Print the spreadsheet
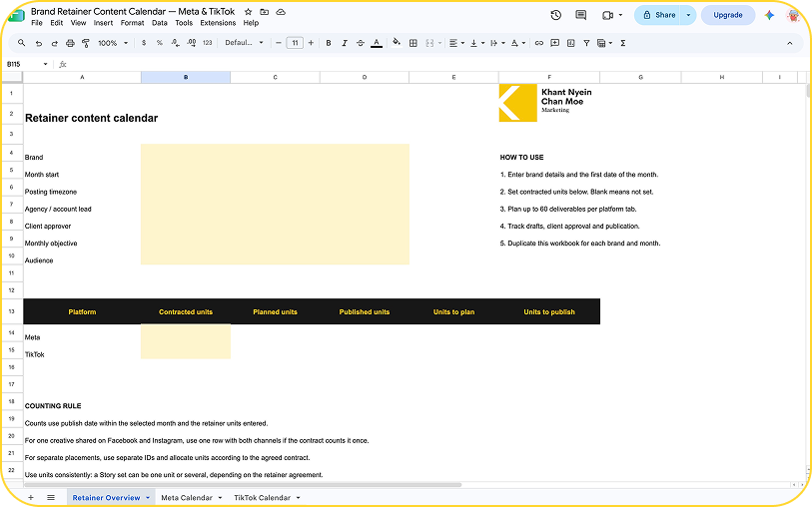Image resolution: width=812 pixels, height=507 pixels. click(70, 44)
